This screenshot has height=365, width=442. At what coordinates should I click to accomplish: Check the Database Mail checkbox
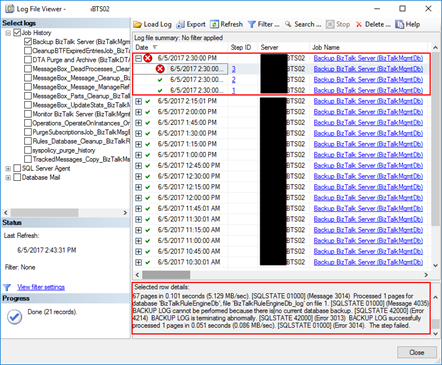coord(17,177)
